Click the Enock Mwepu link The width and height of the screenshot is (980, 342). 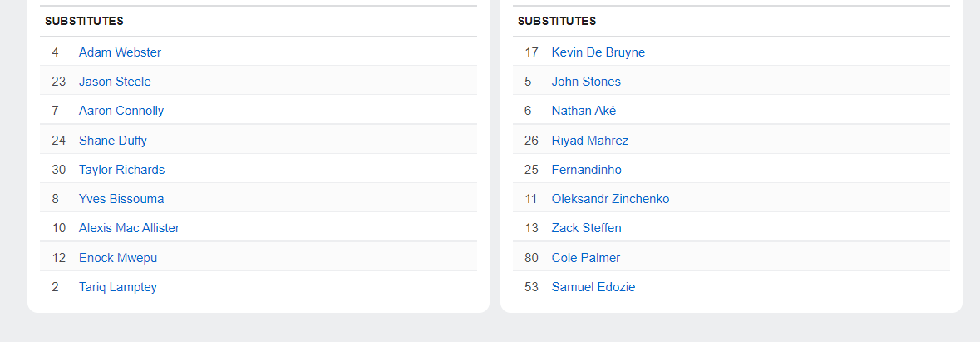click(118, 258)
